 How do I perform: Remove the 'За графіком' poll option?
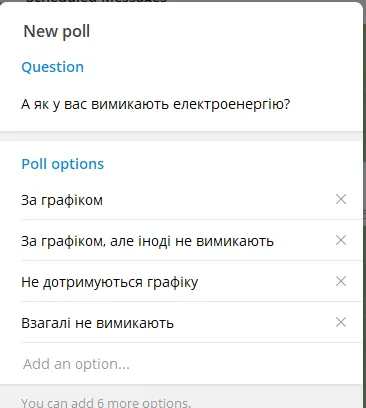tap(341, 199)
